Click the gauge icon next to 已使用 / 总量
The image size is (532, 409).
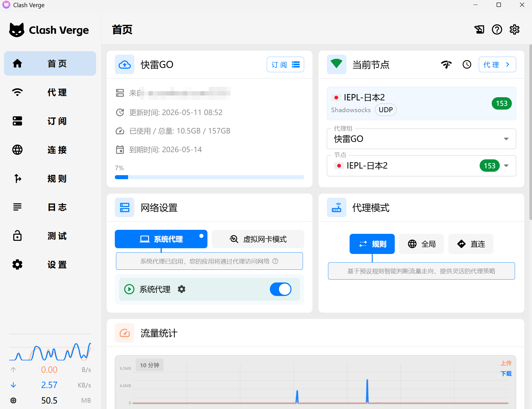coord(120,131)
